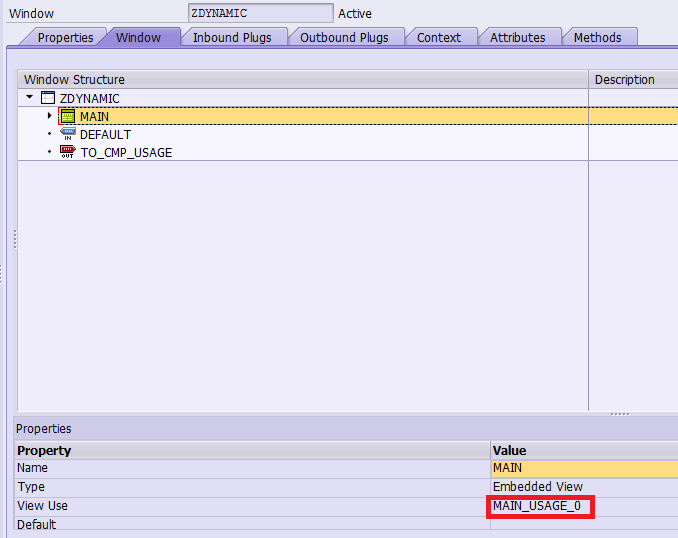Click the Type property label
The width and height of the screenshot is (678, 538).
[31, 487]
